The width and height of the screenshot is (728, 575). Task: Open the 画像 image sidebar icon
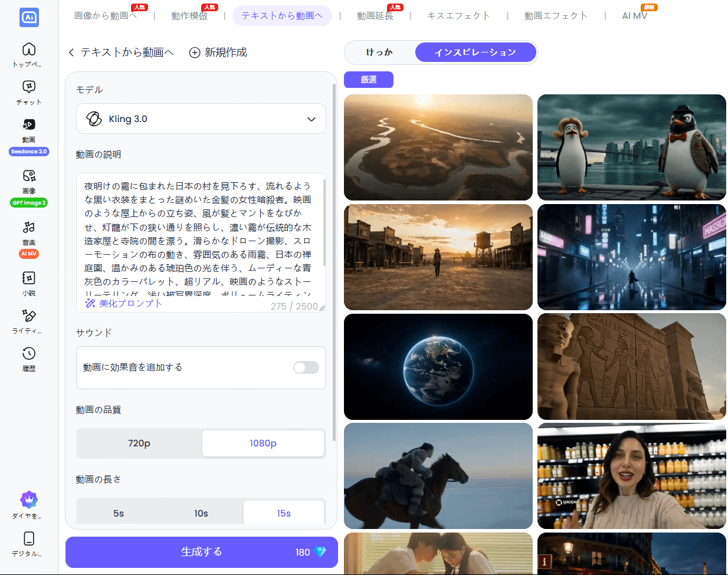click(x=29, y=176)
